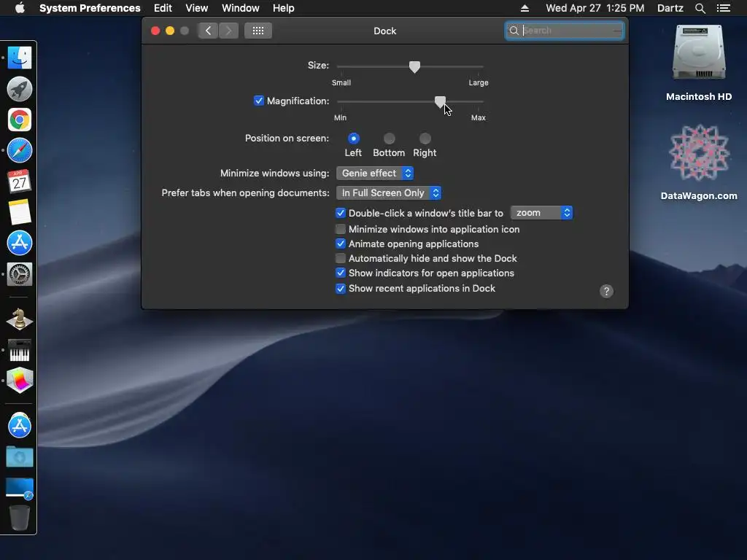Open the piano keyboard app in Dock
The width and height of the screenshot is (747, 560).
click(x=20, y=351)
